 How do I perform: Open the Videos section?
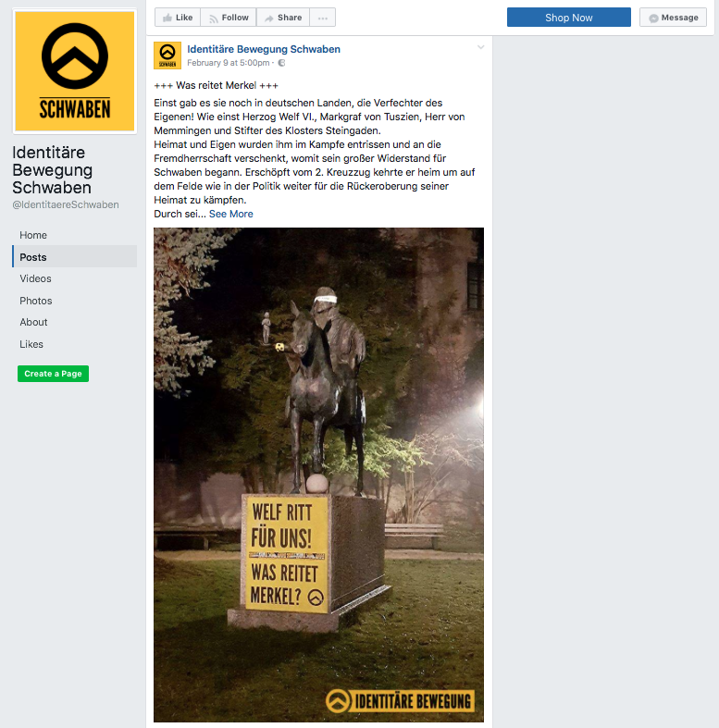point(35,278)
